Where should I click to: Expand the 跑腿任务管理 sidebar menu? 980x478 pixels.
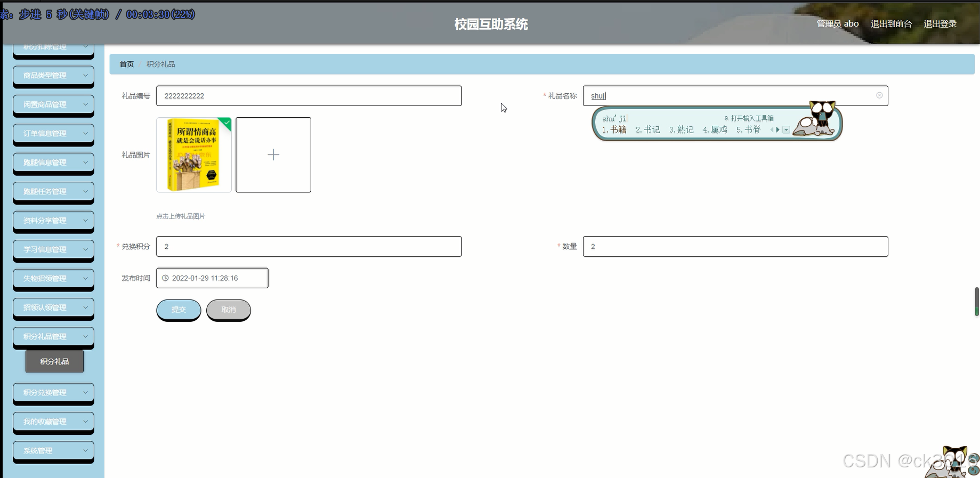(53, 192)
